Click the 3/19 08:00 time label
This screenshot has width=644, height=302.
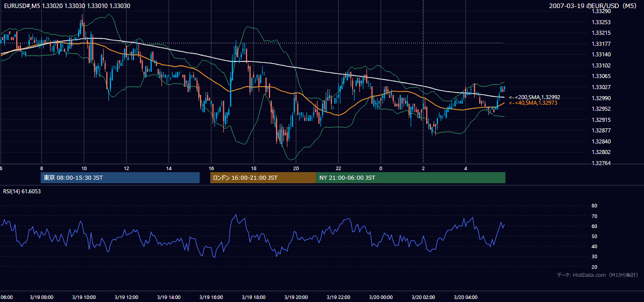pyautogui.click(x=41, y=297)
